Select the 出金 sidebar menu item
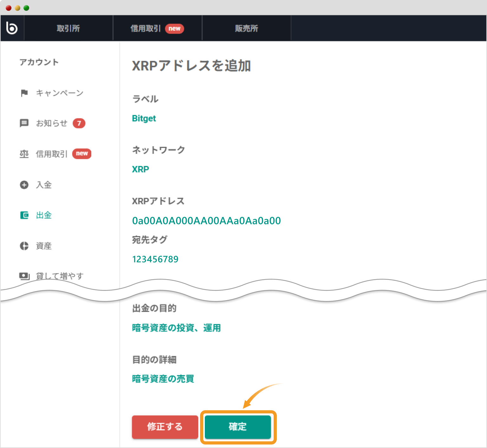Viewport: 487px width, 448px height. 43,215
